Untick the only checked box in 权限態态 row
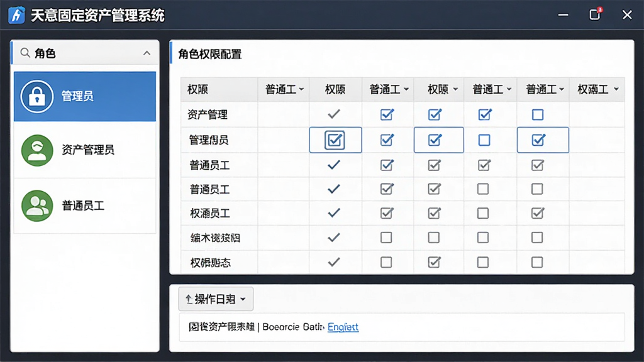The image size is (644, 362). pyautogui.click(x=434, y=262)
